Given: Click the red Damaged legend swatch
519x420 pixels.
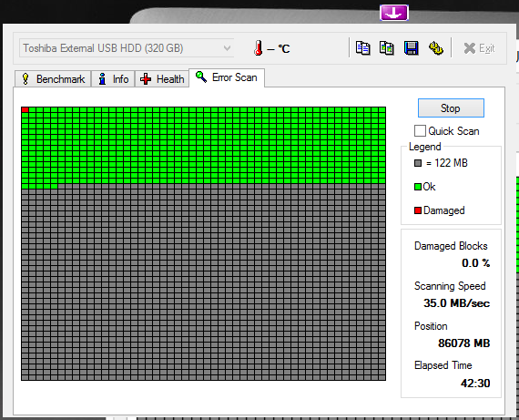Looking at the screenshot, I should (x=418, y=210).
